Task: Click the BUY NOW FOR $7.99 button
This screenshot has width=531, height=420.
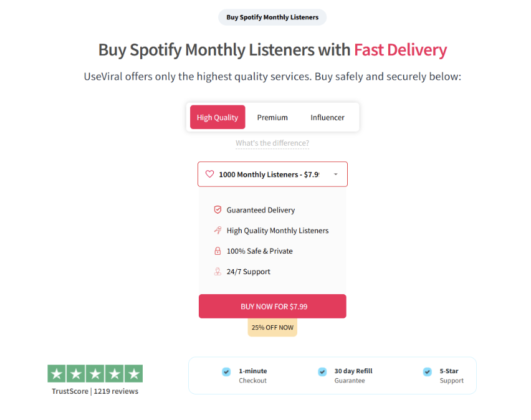Action: pos(272,306)
